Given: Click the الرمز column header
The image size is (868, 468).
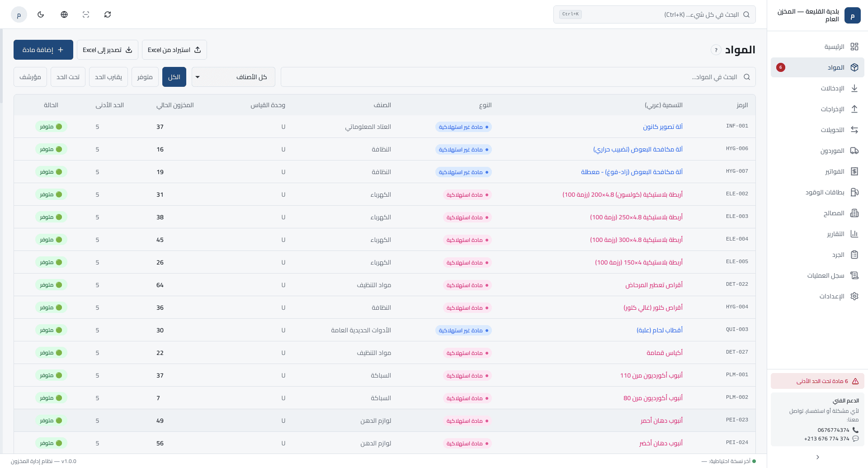Looking at the screenshot, I should (x=742, y=105).
